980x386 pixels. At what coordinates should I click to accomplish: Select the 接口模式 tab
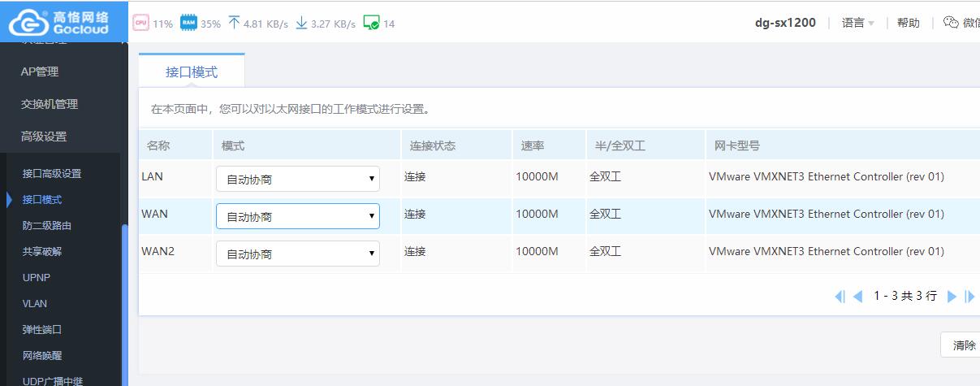tap(192, 72)
